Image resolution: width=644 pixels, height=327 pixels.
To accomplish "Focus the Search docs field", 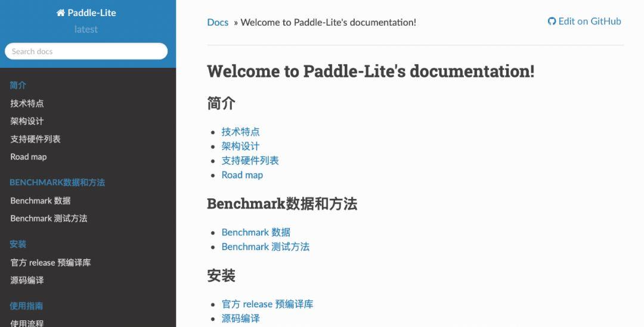I will (86, 51).
